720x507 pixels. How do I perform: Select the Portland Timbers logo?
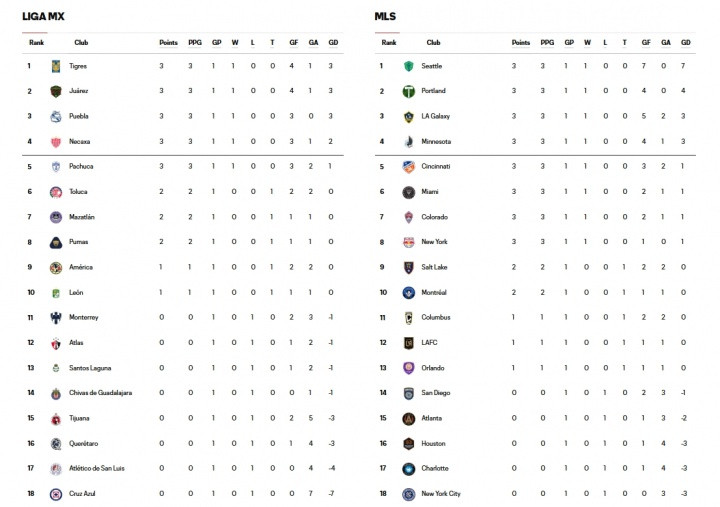point(408,91)
